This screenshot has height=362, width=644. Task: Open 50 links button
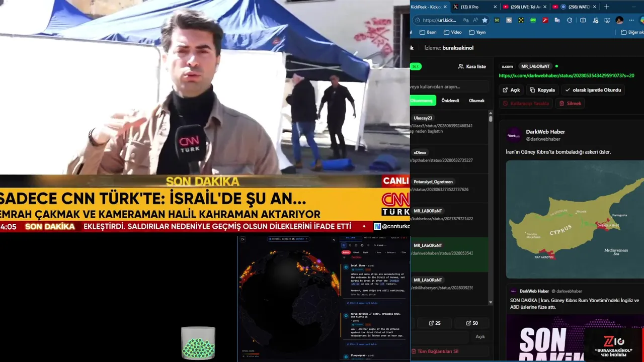(472, 323)
